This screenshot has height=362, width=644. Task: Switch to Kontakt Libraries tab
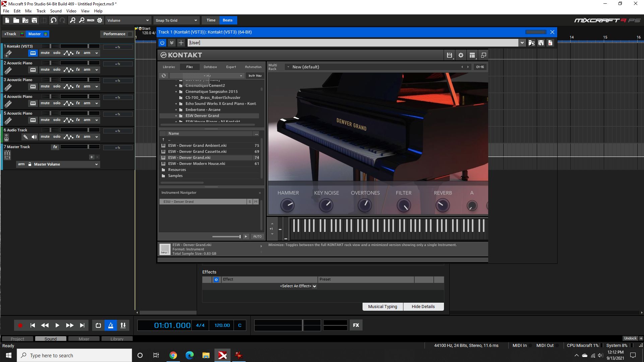[169, 67]
